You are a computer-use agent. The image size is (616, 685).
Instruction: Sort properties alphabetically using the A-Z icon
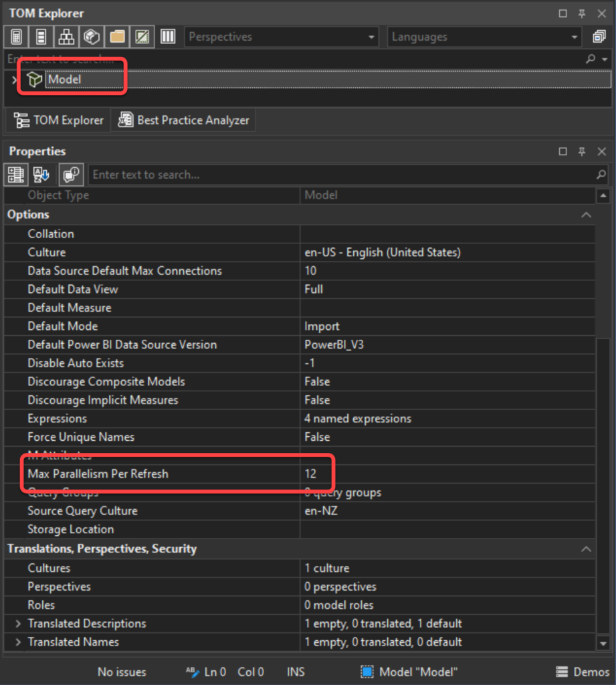coord(40,175)
